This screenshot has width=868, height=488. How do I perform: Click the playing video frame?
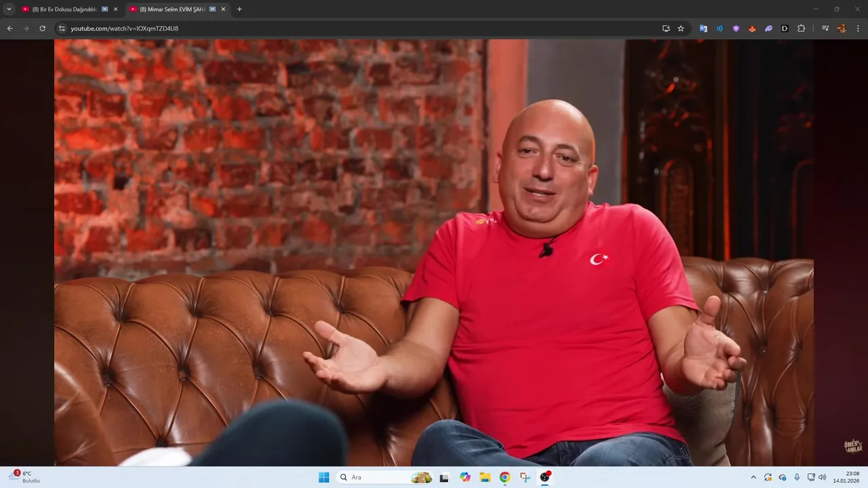[x=434, y=252]
